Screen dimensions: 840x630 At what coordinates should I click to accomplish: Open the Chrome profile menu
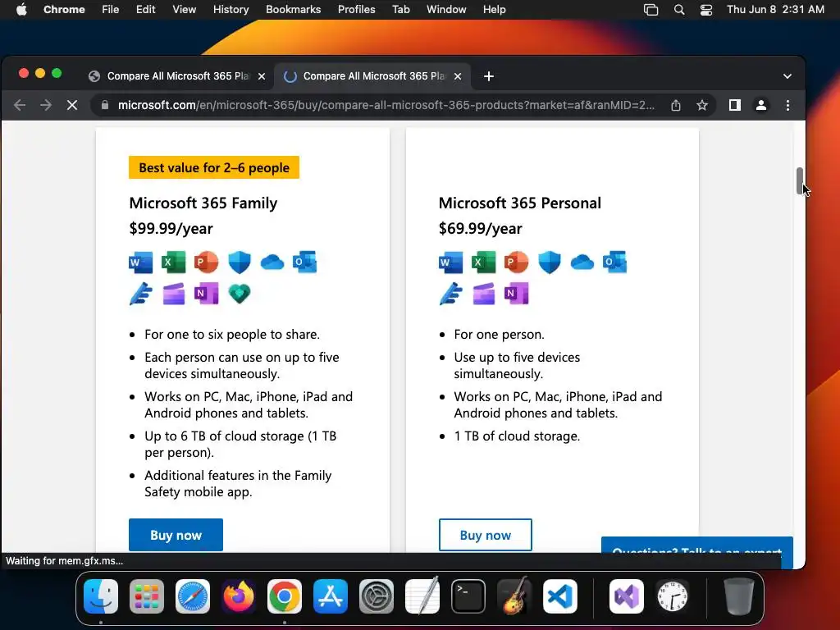pyautogui.click(x=760, y=106)
